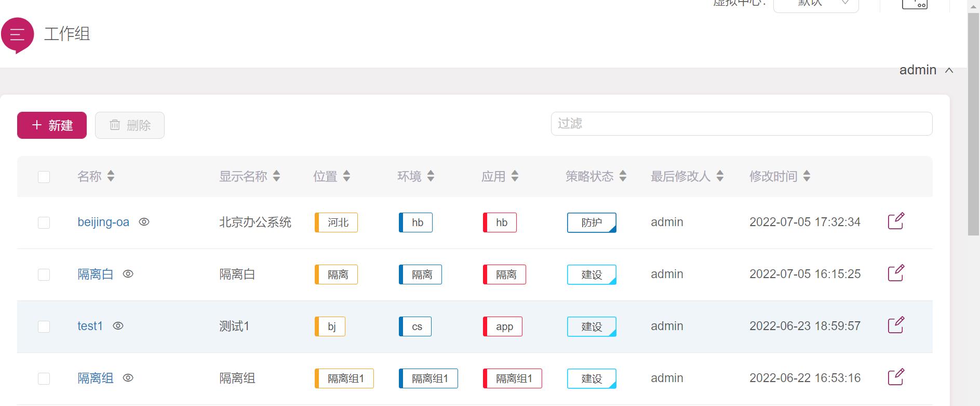Click eye icon next to beijing-oa
The image size is (980, 406).
click(x=144, y=222)
